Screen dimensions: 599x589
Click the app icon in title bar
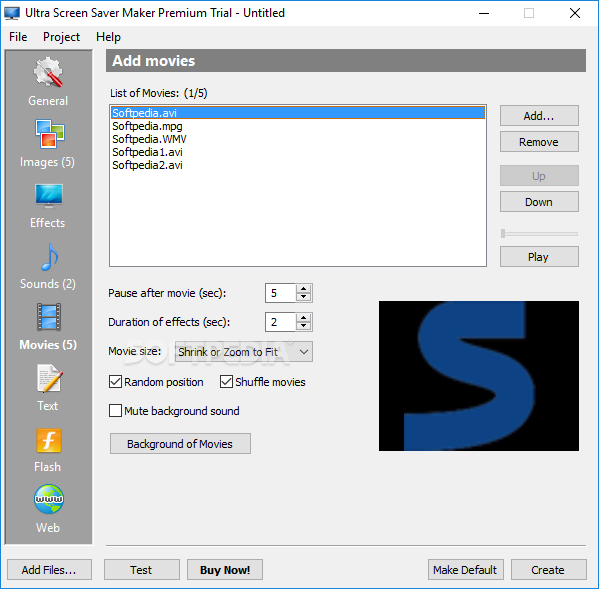12,13
